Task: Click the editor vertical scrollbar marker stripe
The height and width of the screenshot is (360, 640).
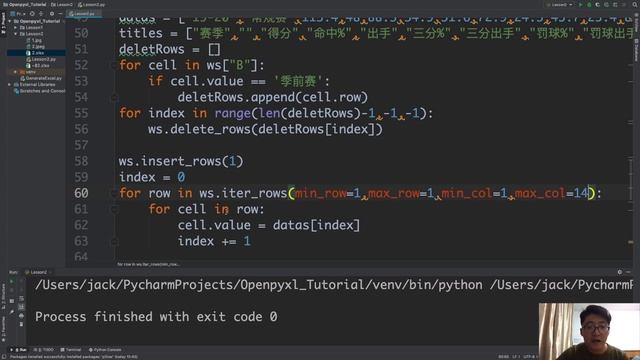Action: pyautogui.click(x=631, y=139)
